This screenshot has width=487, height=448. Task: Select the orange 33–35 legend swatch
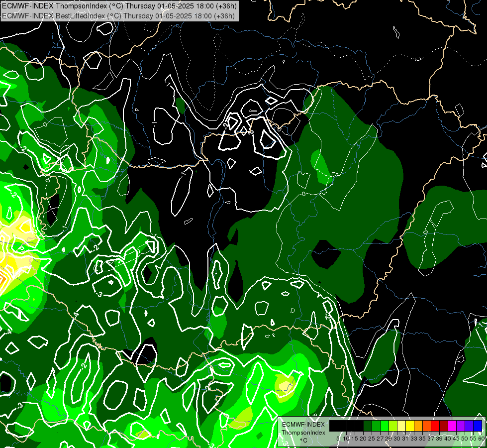tap(418, 426)
